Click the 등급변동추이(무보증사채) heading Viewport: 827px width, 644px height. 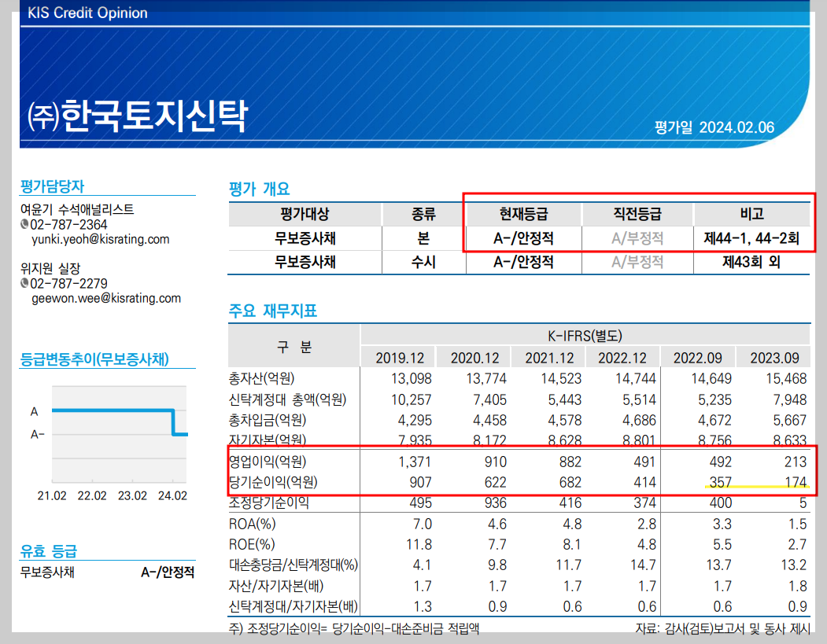(94, 359)
